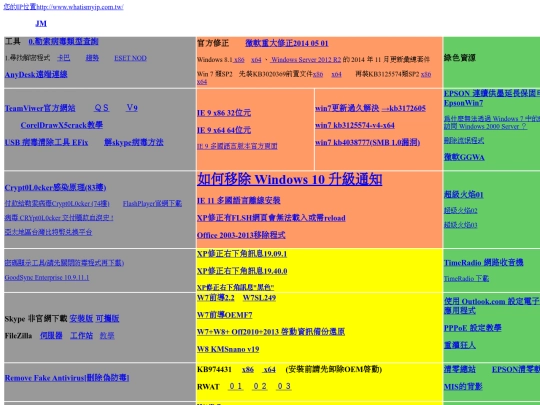
Task: Open the GoodSync Enterprise 10.9.11.1 link
Action: pyautogui.click(x=47, y=277)
